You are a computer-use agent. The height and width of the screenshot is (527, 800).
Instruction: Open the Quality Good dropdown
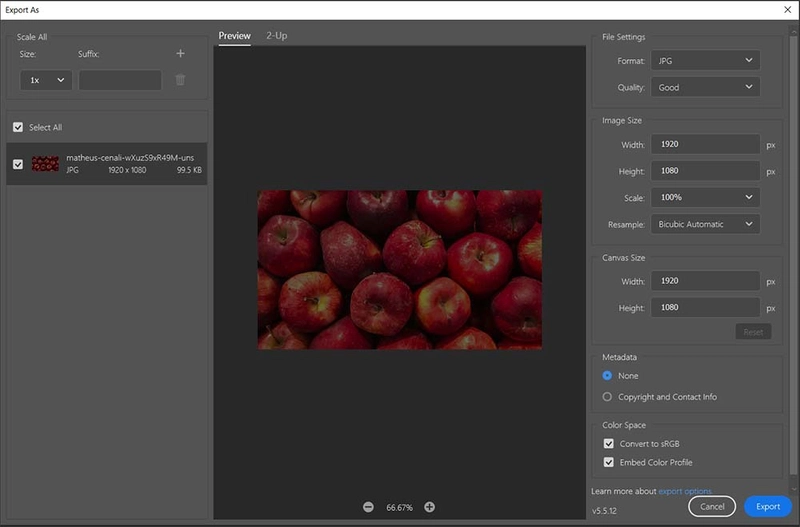click(x=705, y=87)
